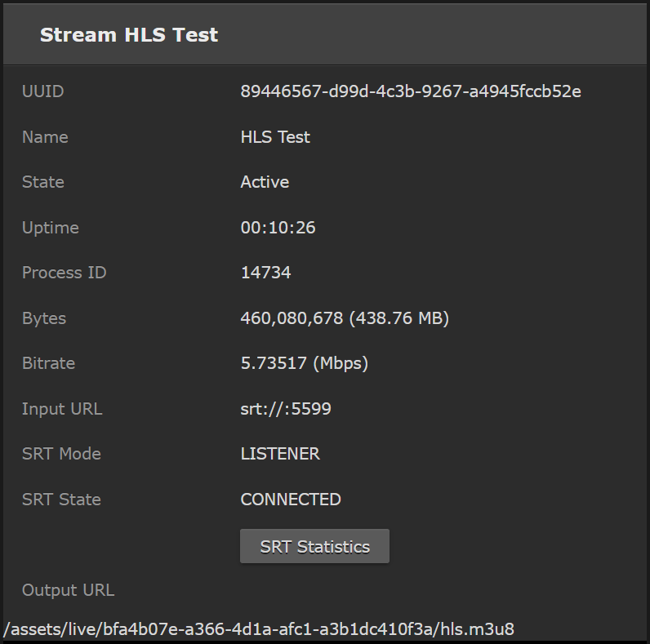Click the Output URL label
650x644 pixels.
[68, 590]
